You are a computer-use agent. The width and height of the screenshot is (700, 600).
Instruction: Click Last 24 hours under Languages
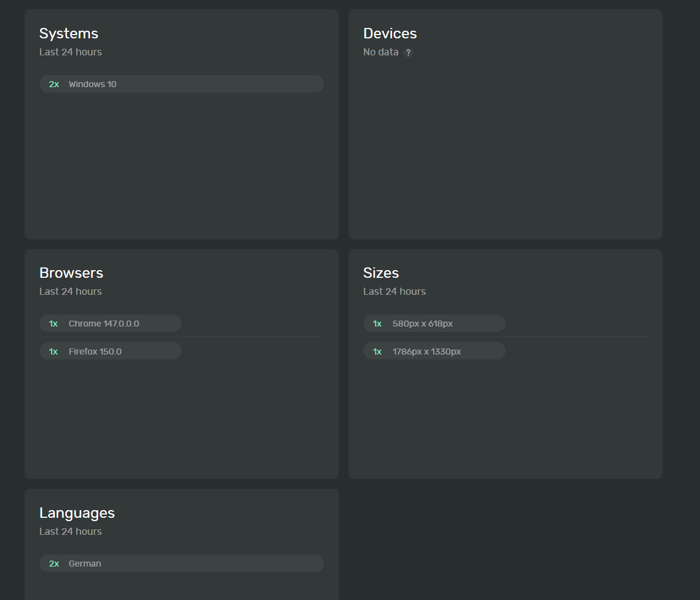click(x=70, y=532)
